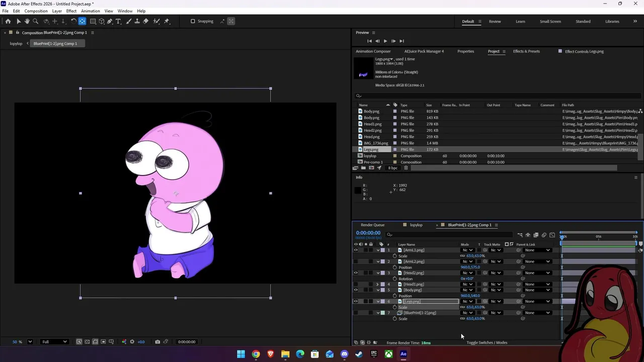This screenshot has width=644, height=362.
Task: Open the Effect menu
Action: click(x=71, y=11)
